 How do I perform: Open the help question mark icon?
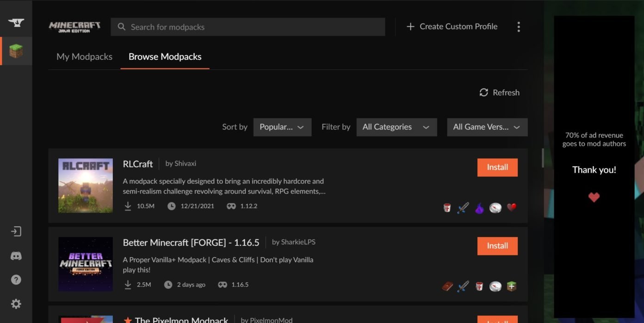16,280
